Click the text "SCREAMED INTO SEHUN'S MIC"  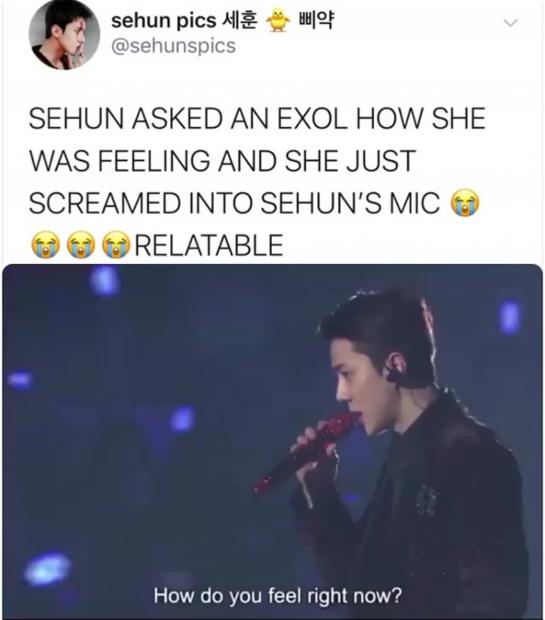[x=234, y=203]
